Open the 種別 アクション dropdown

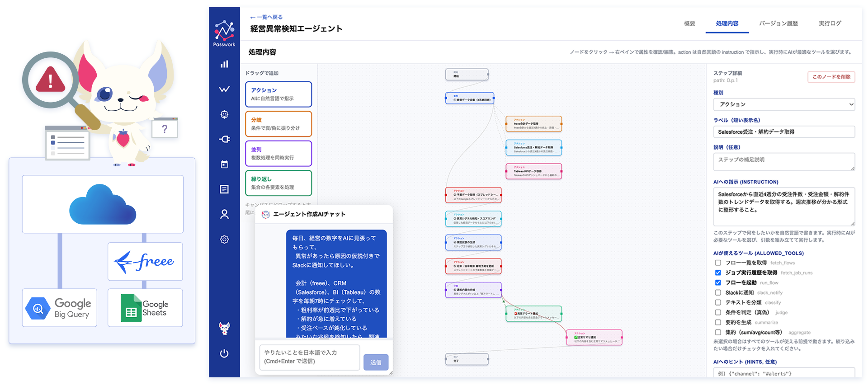click(784, 104)
